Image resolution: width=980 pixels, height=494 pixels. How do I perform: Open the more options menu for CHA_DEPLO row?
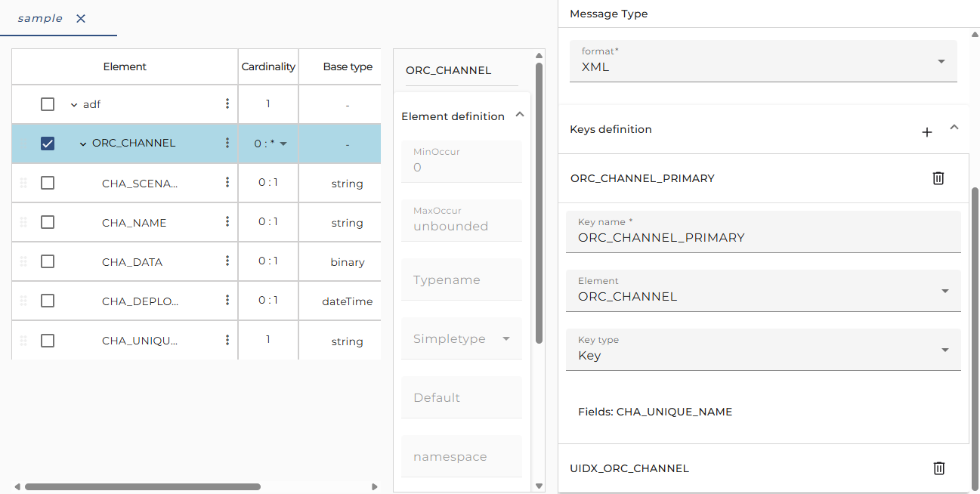coord(227,300)
